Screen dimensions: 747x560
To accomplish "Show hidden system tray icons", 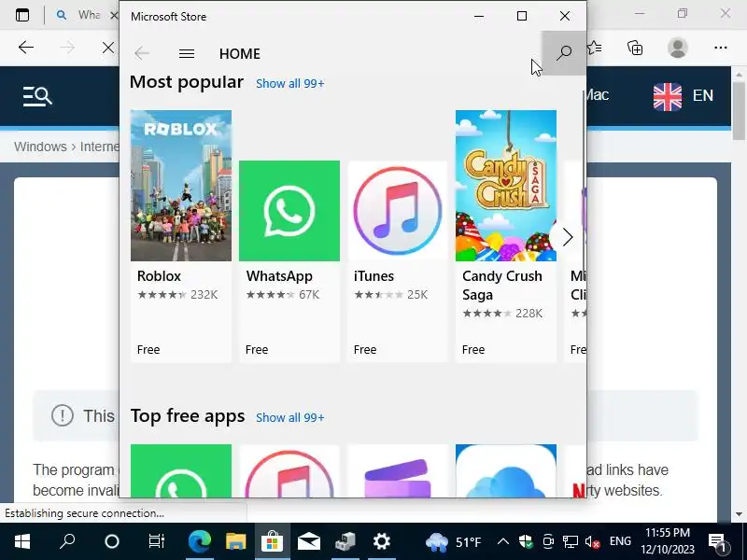I will click(502, 541).
